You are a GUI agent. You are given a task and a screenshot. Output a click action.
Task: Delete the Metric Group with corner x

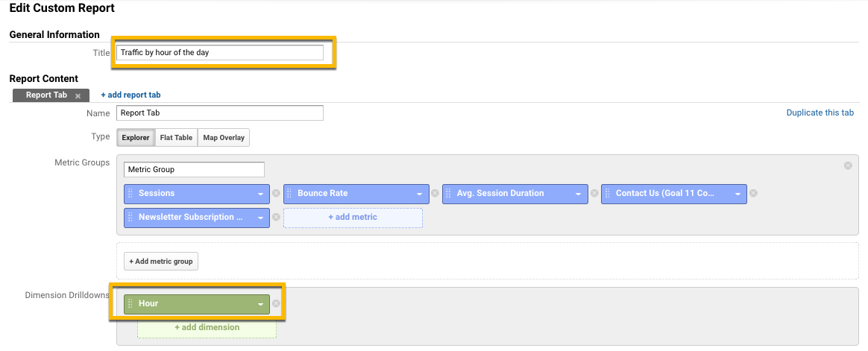848,165
